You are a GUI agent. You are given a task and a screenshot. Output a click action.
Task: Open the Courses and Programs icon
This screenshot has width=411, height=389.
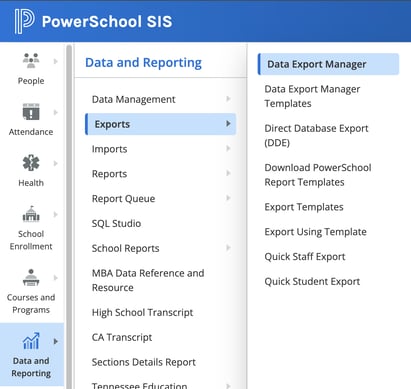[31, 278]
